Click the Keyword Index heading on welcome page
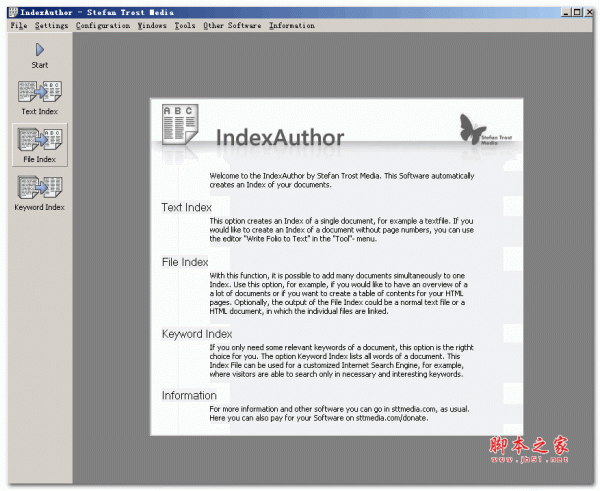 [197, 334]
